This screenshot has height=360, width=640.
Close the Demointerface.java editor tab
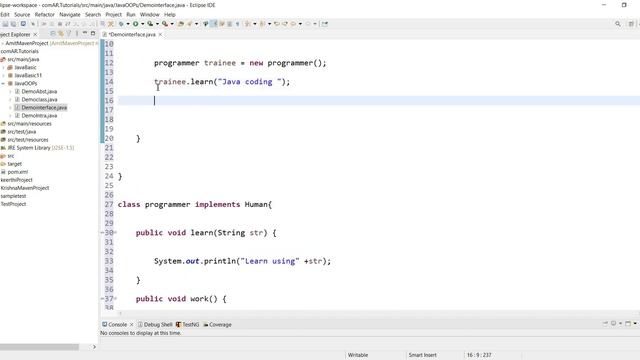click(160, 34)
